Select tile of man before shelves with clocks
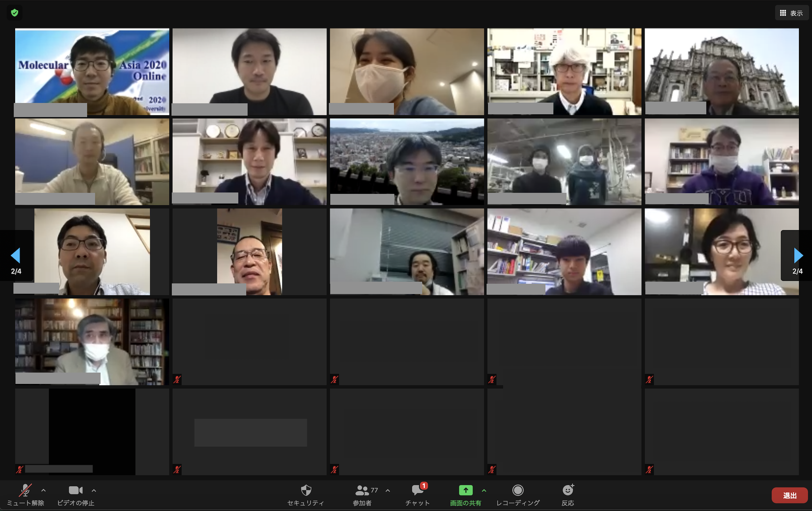Screen dimensions: 812x511 point(249,161)
